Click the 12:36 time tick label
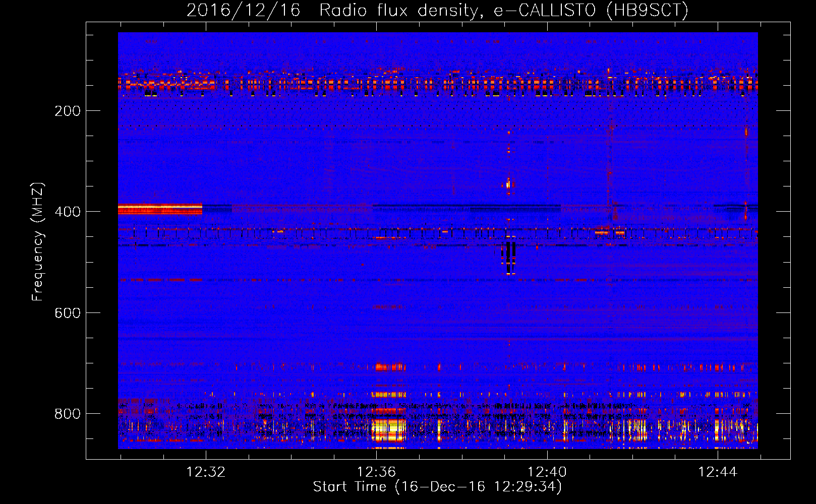Screen dimensions: 816x504 pos(376,472)
